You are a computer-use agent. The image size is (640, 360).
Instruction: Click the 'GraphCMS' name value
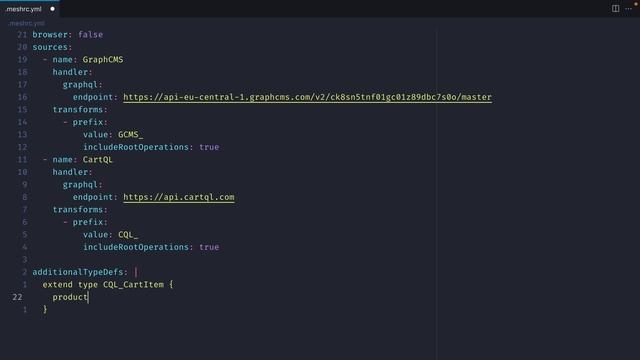click(103, 60)
